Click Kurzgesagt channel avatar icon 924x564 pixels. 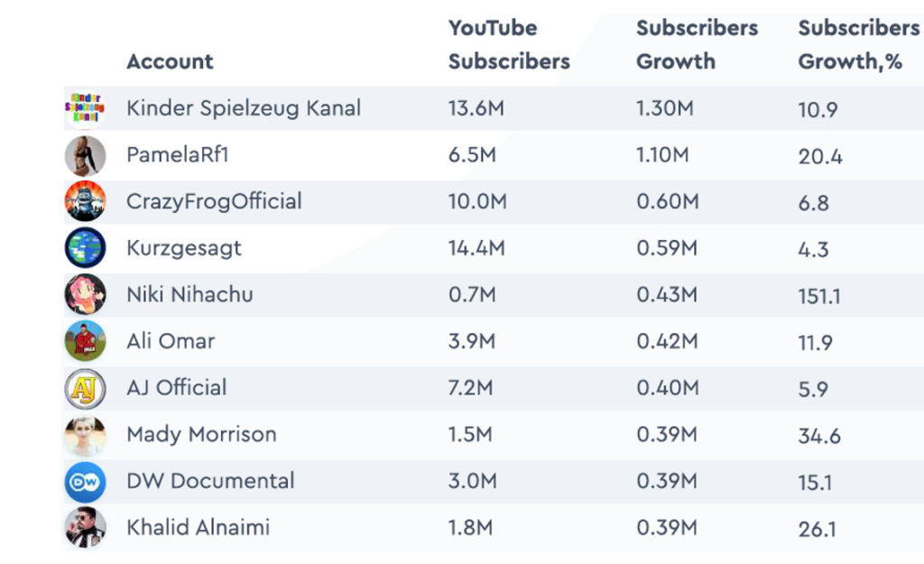click(x=86, y=248)
